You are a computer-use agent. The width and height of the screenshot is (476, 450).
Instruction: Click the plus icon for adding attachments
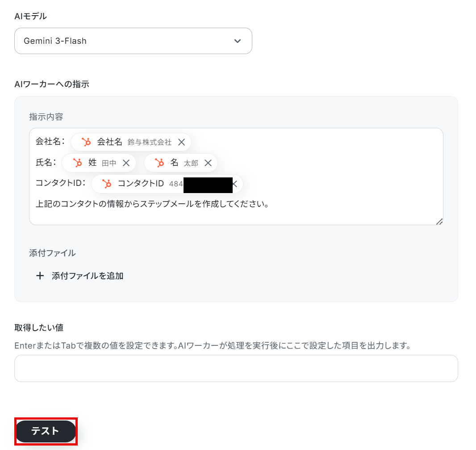[x=40, y=276]
